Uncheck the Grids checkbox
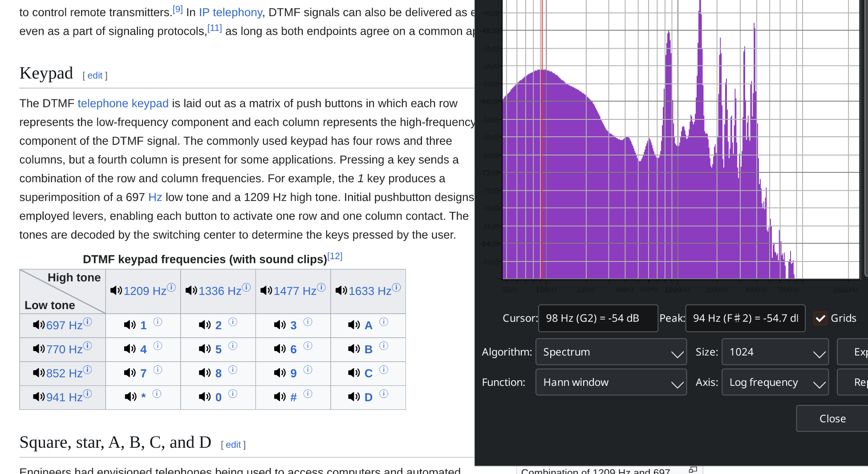 (820, 318)
